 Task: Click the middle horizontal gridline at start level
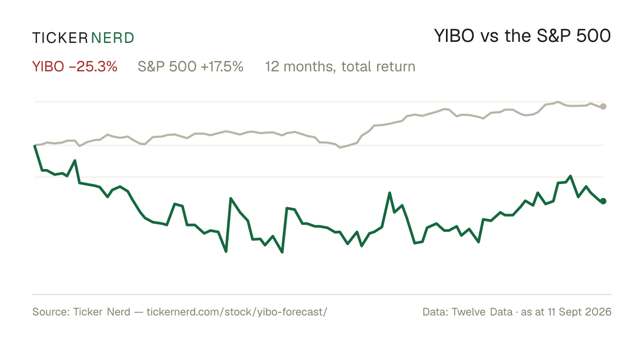pyautogui.click(x=319, y=145)
